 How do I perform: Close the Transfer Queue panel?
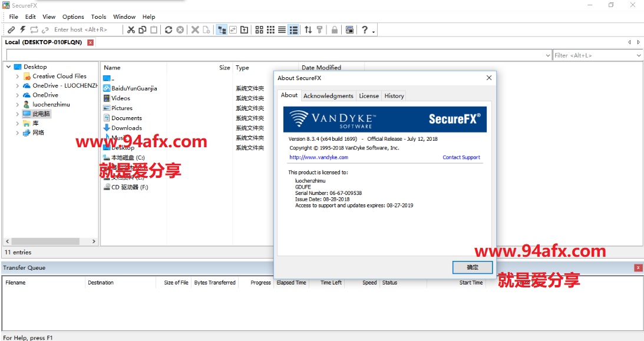[638, 267]
